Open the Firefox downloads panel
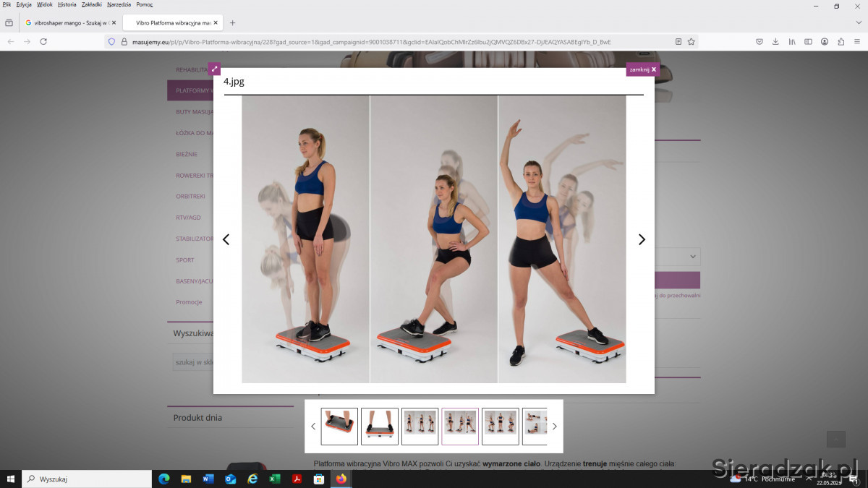This screenshot has width=868, height=488. (x=775, y=42)
